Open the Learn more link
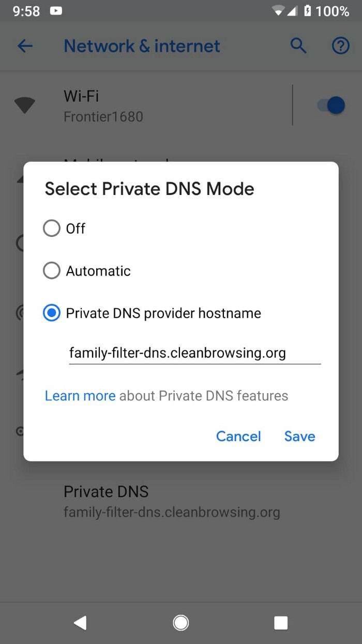 point(80,396)
